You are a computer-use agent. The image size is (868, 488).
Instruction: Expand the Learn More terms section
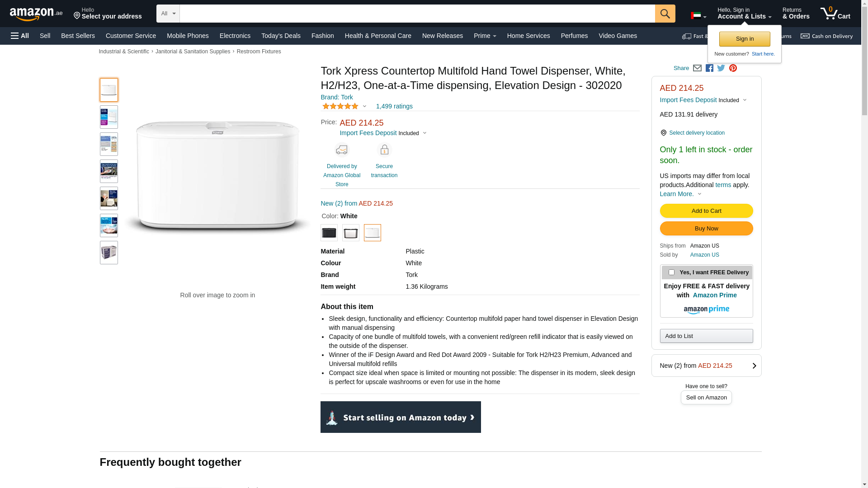[680, 194]
